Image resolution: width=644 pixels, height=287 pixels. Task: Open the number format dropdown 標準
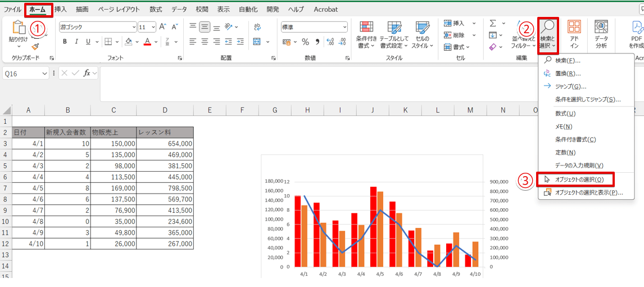point(344,27)
